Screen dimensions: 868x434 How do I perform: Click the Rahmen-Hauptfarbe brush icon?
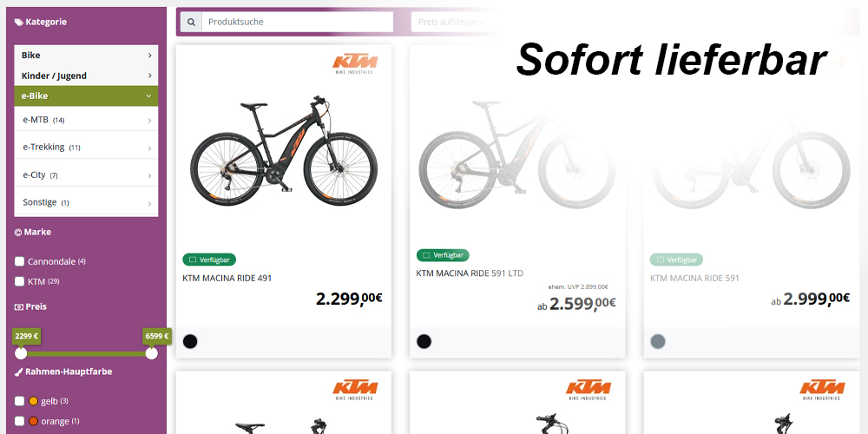[19, 372]
